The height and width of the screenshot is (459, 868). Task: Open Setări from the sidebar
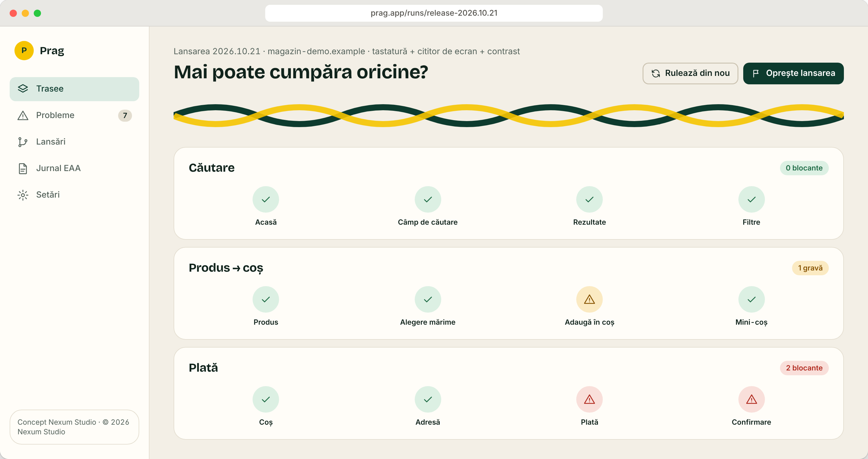coord(74,195)
